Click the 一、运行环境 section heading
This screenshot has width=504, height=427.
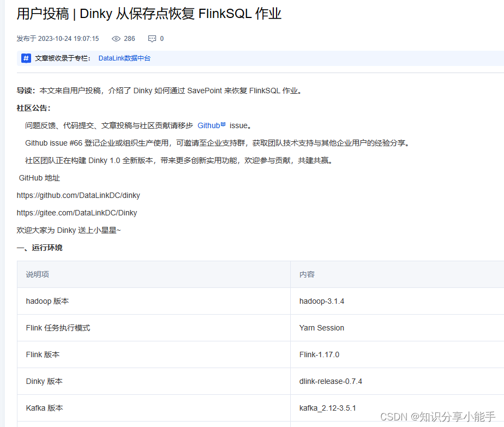point(39,248)
